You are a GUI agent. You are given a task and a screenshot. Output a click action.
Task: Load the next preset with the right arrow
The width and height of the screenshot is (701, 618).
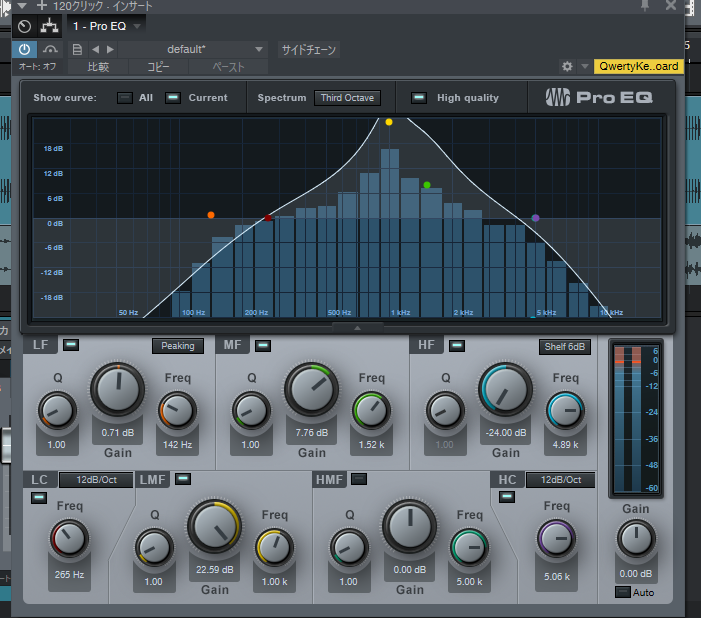pos(110,49)
